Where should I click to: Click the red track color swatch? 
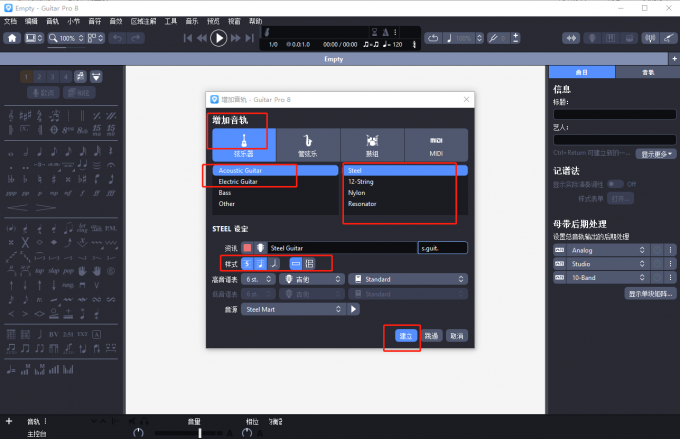[247, 247]
